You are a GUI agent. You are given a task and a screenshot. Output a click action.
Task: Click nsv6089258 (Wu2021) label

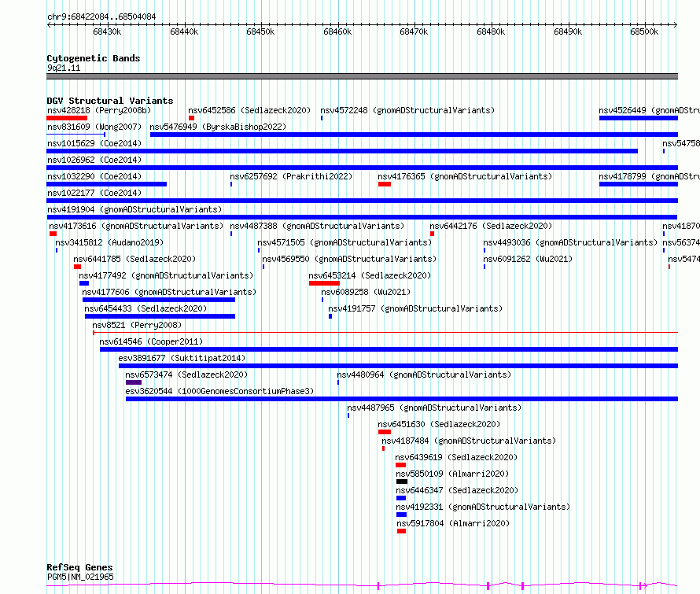pyautogui.click(x=366, y=292)
